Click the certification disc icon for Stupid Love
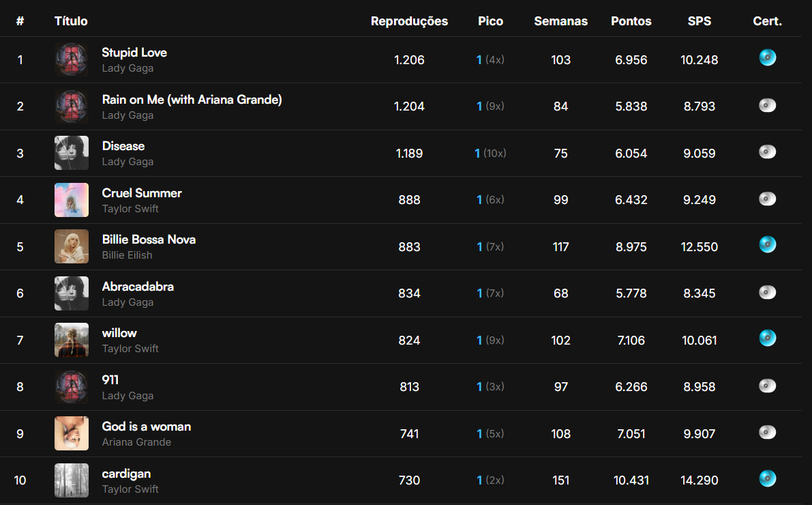This screenshot has height=505, width=812. pyautogui.click(x=768, y=57)
